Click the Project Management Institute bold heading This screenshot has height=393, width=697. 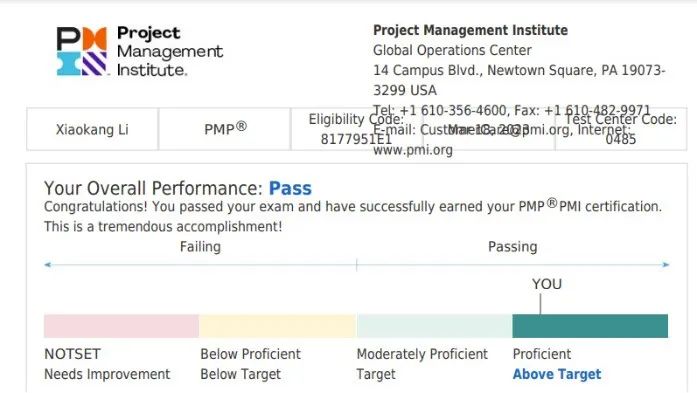point(470,30)
